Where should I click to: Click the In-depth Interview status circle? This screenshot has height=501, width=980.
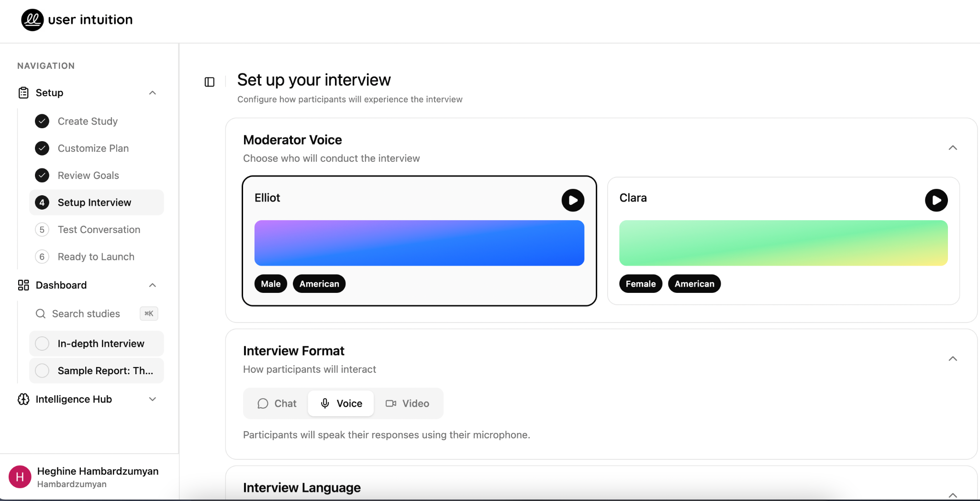tap(42, 344)
